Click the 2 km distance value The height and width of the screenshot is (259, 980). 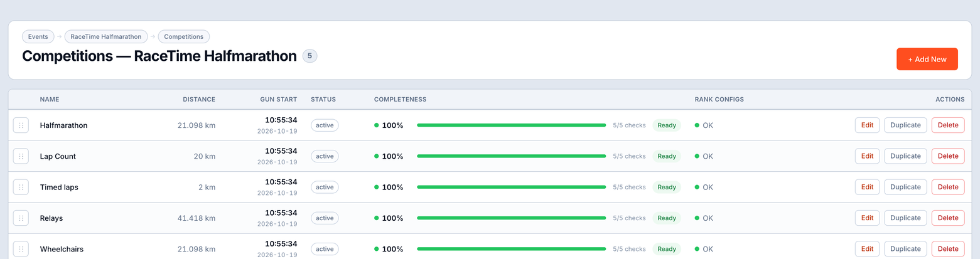207,187
